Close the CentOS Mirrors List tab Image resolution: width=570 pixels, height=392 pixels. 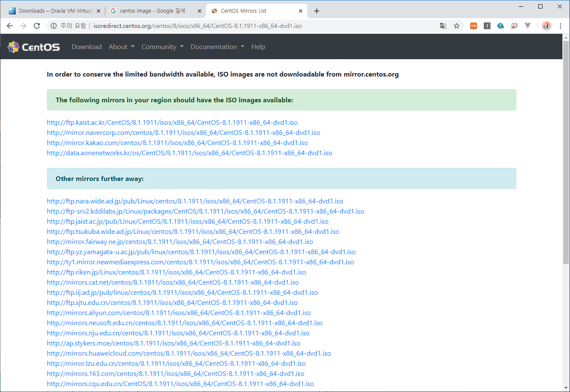tap(301, 11)
